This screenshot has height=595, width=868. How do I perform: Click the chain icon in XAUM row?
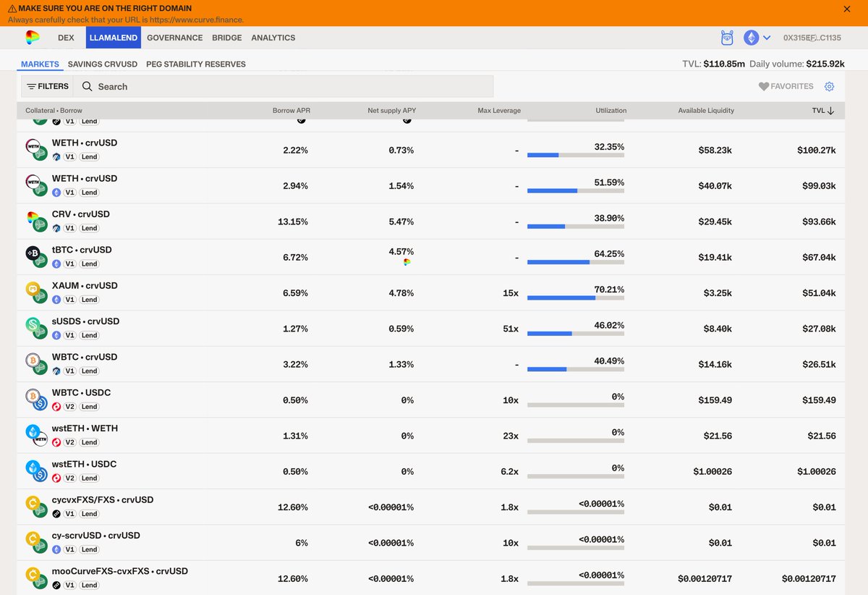tap(56, 300)
